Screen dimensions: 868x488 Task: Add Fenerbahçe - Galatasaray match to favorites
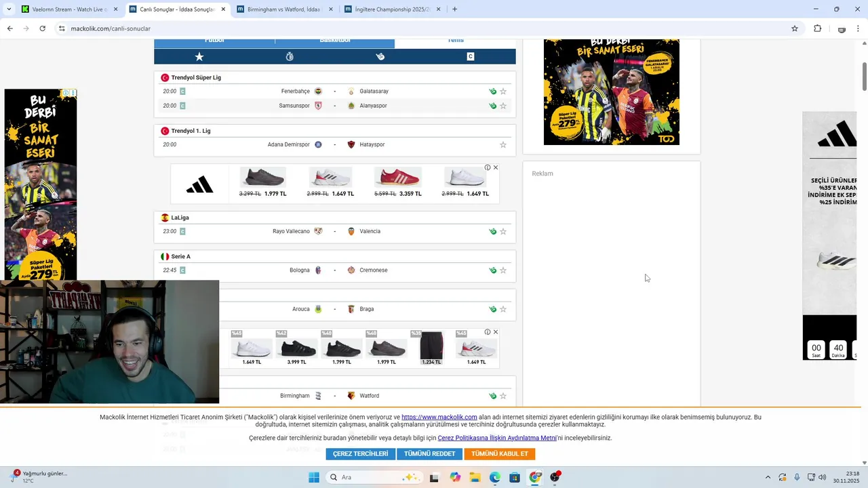click(x=503, y=91)
